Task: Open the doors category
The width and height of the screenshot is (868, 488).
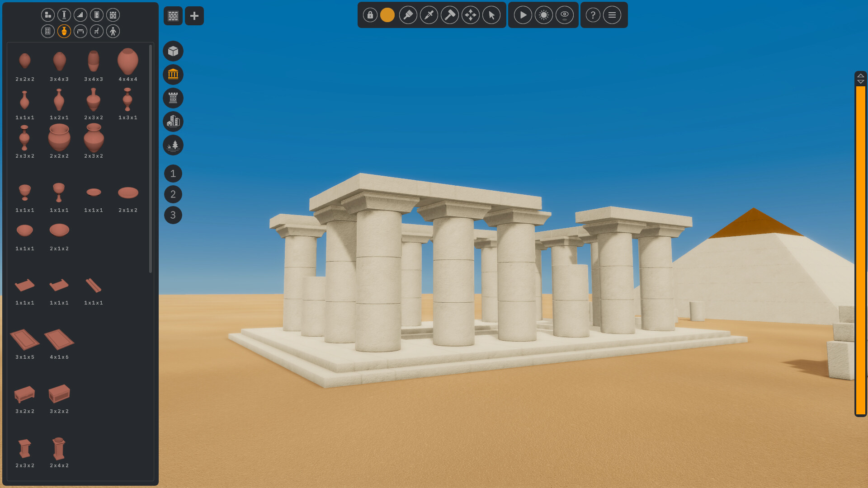Action: [x=96, y=15]
